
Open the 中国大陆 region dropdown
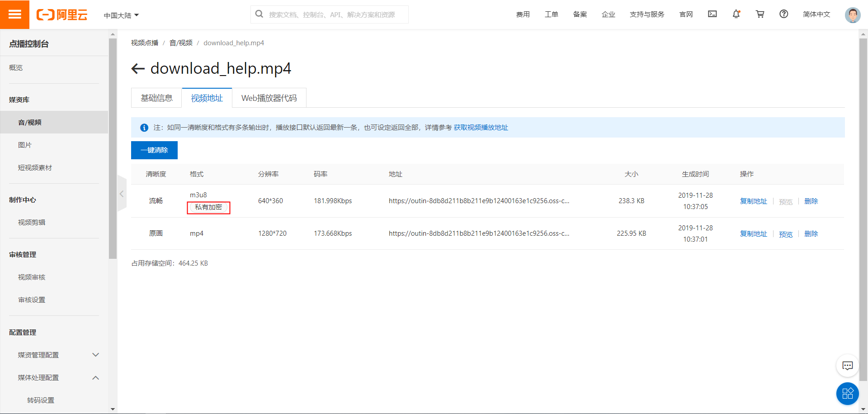click(121, 15)
